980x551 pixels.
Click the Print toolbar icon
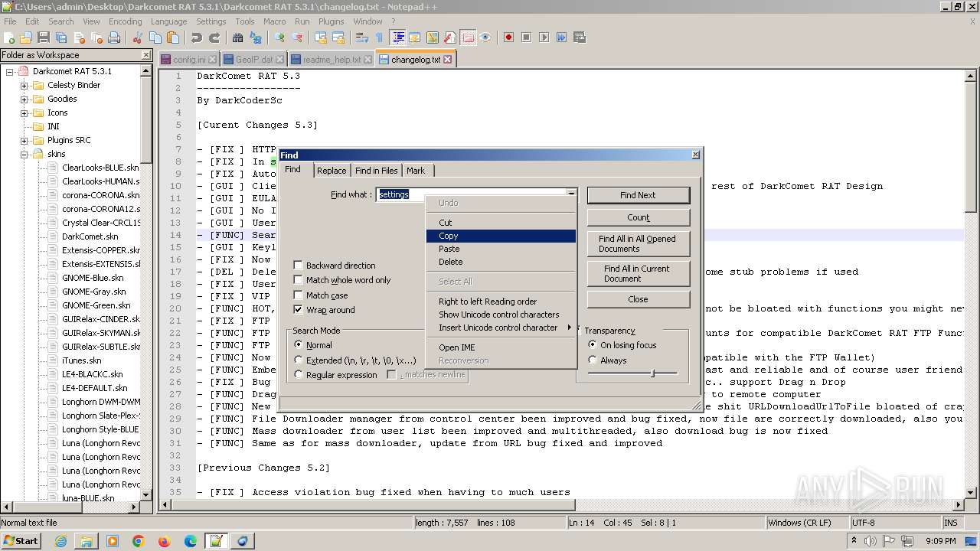pos(114,37)
